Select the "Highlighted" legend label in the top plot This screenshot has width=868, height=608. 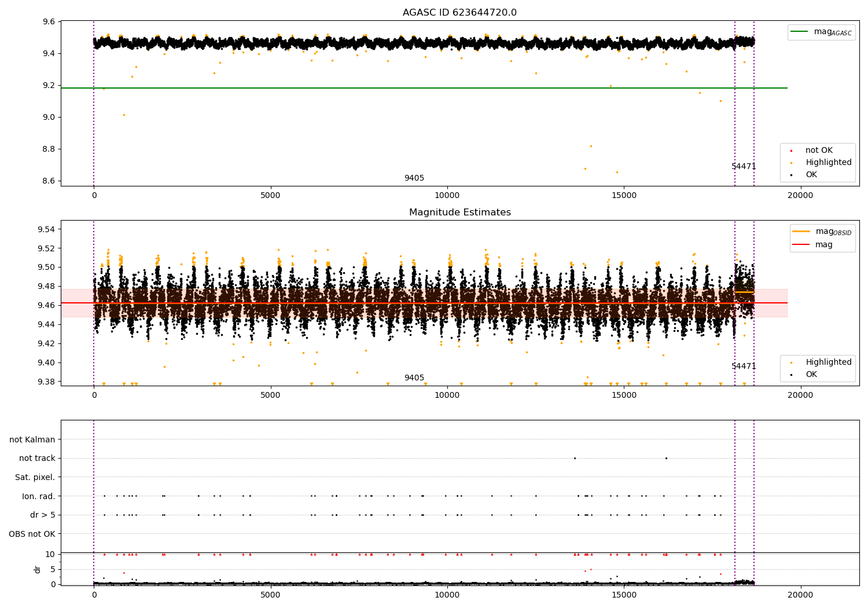point(829,163)
